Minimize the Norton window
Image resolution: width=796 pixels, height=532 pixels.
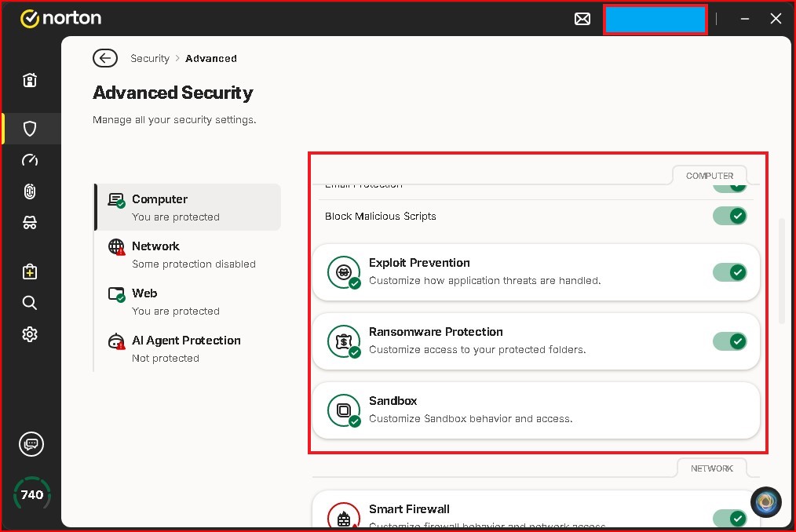click(745, 19)
